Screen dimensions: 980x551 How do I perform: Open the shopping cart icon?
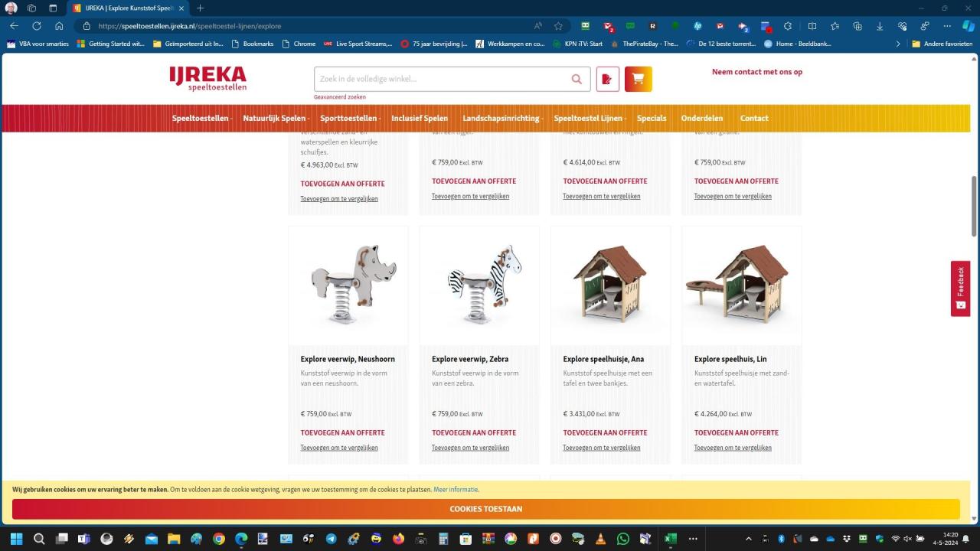pyautogui.click(x=638, y=79)
